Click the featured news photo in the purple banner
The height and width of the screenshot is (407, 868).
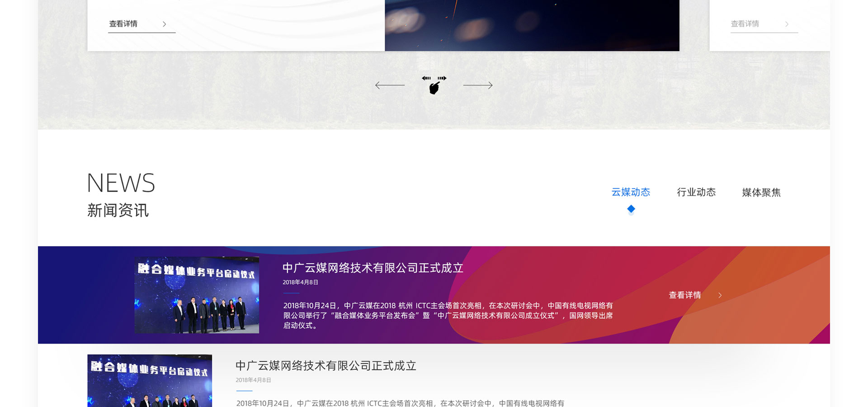pos(197,295)
